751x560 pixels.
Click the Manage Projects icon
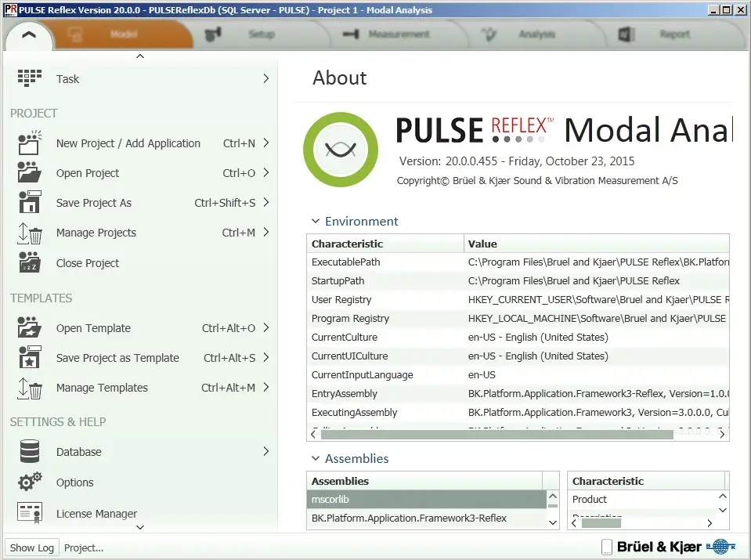coord(29,233)
